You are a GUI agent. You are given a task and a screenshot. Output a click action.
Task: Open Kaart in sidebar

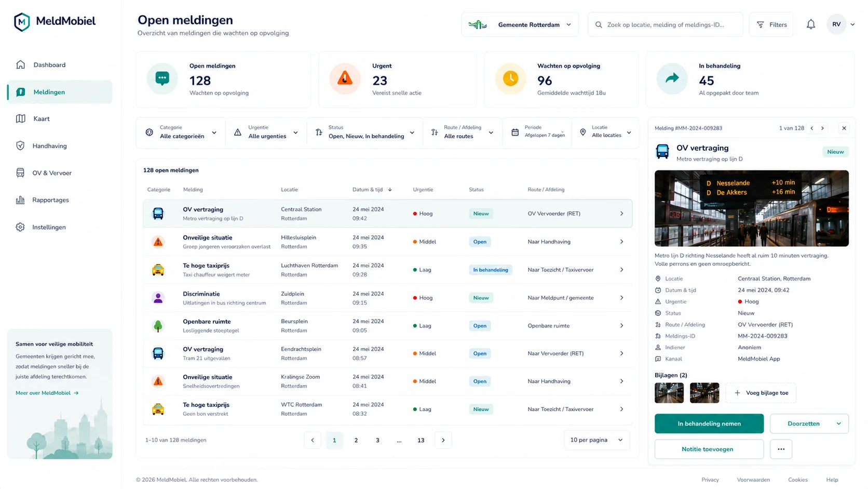tap(60, 118)
